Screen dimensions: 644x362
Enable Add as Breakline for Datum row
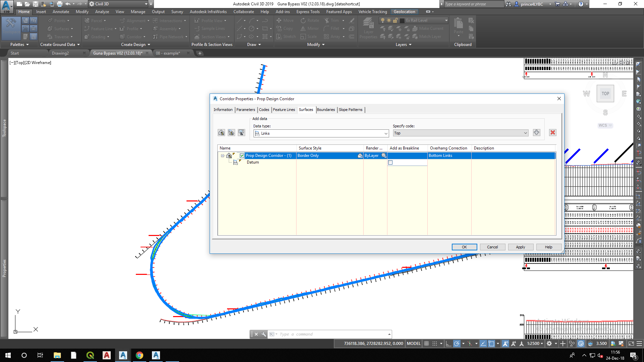[x=390, y=162]
